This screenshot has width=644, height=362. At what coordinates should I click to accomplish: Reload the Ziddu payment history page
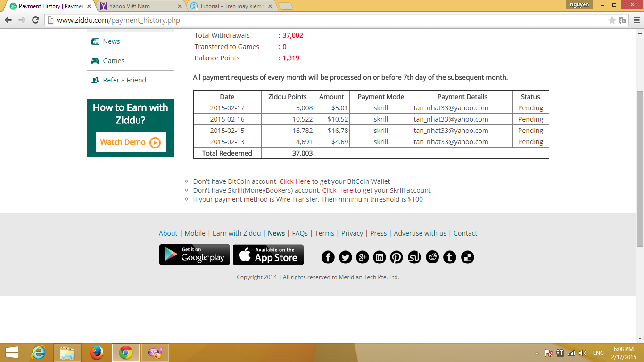[x=35, y=20]
